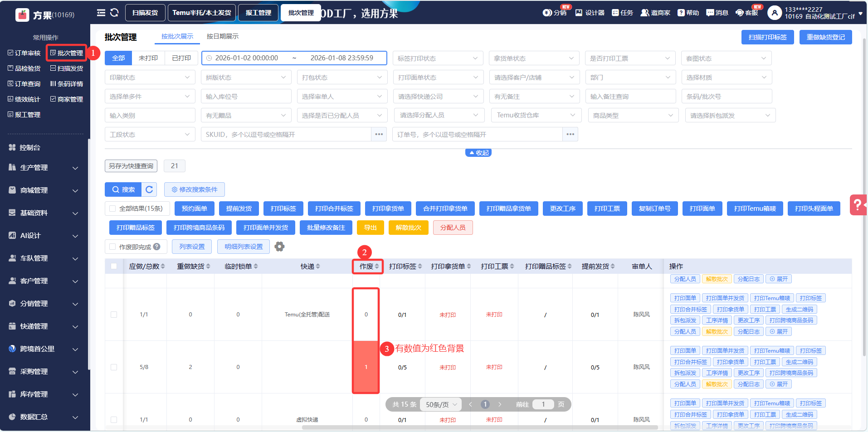Click the 前往 page number input

(543, 404)
